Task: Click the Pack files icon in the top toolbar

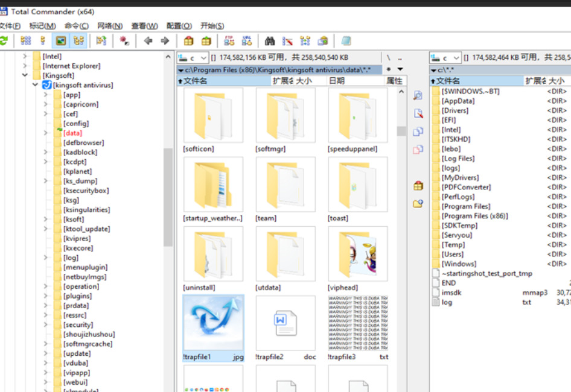Action: [x=189, y=41]
